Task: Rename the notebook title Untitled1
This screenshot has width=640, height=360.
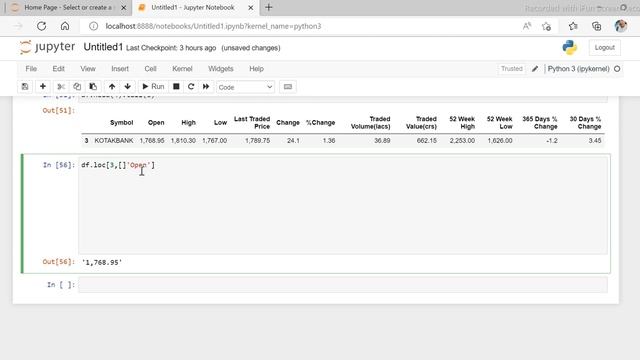Action: [103, 47]
